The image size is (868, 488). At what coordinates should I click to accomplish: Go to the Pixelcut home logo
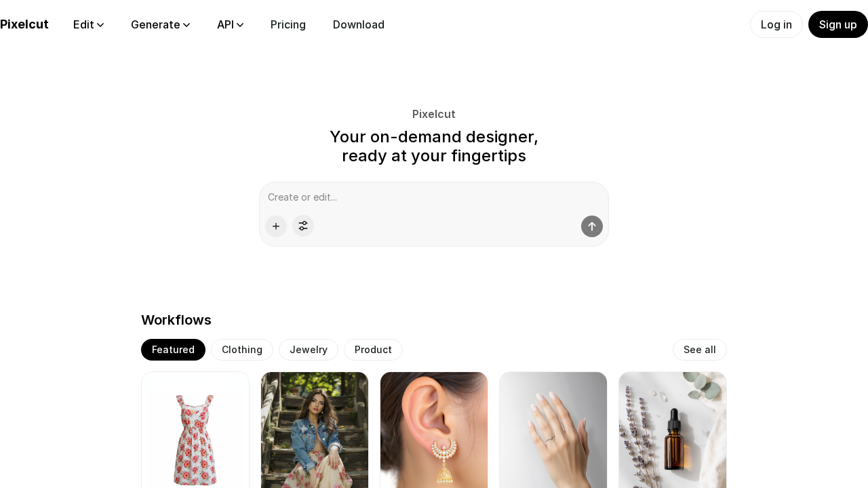24,24
